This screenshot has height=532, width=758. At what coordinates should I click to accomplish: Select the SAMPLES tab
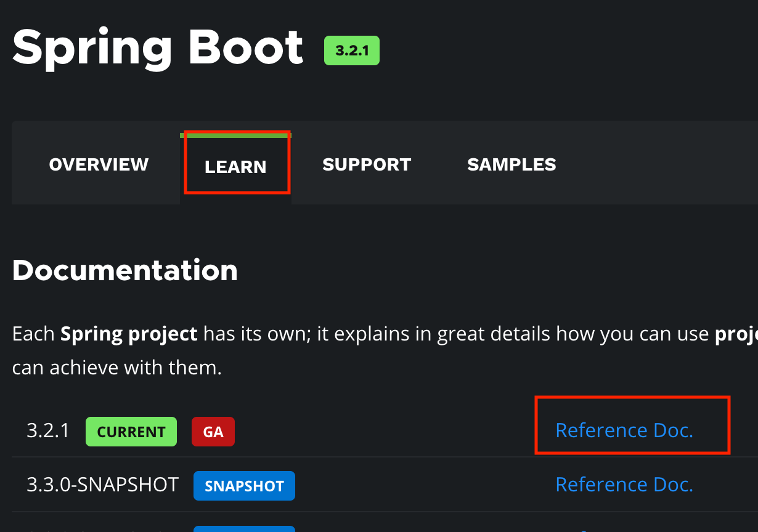(x=511, y=164)
